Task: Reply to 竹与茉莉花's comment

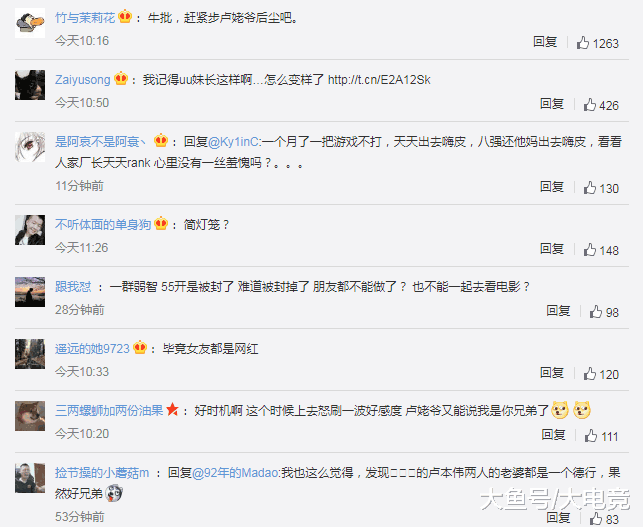Action: 545,42
